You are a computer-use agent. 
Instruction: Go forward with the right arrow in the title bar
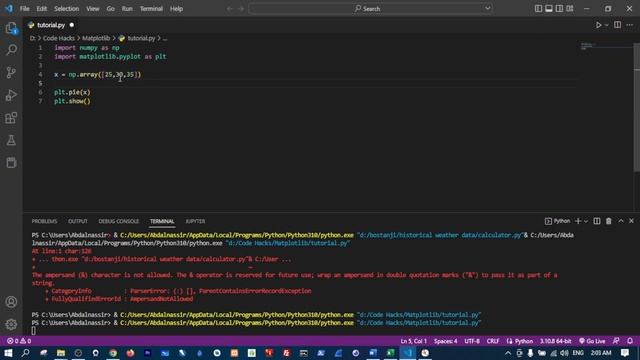click(241, 9)
